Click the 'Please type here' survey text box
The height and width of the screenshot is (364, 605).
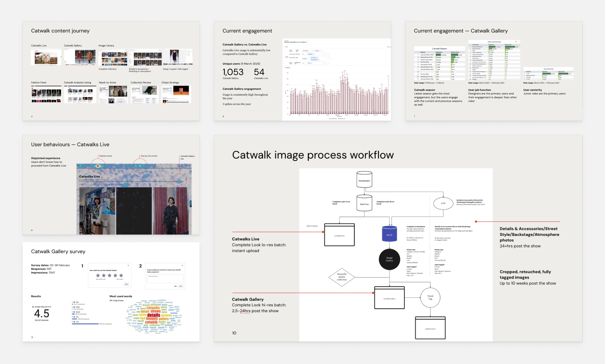pos(165,279)
